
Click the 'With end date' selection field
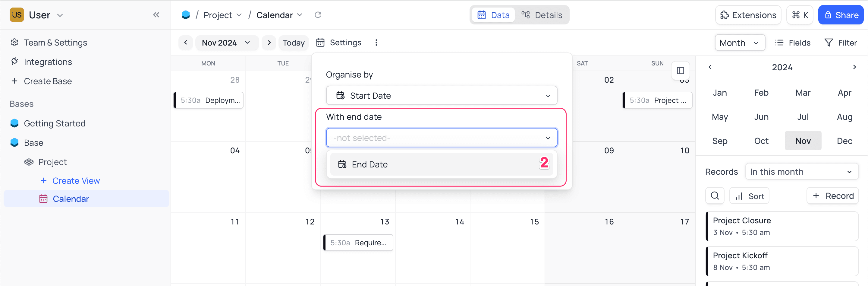click(442, 138)
